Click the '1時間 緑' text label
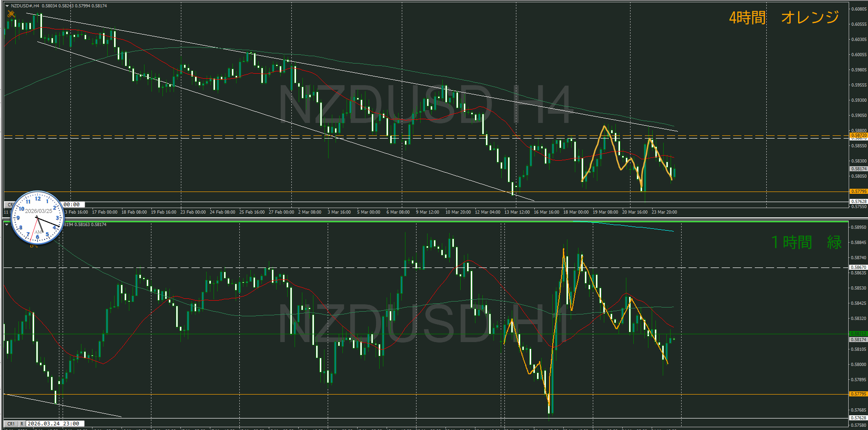Viewport: 868px width, 430px height. point(806,242)
